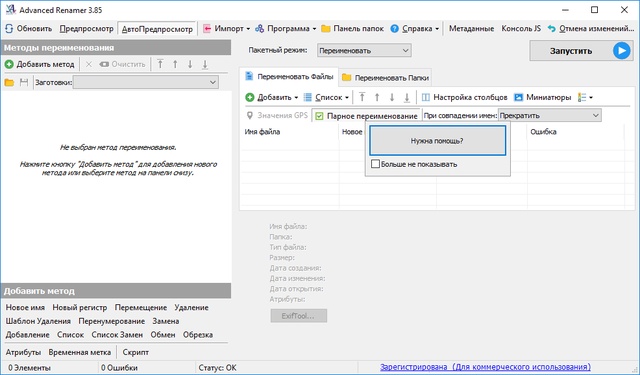
Task: Click the Новое column header
Action: point(352,132)
